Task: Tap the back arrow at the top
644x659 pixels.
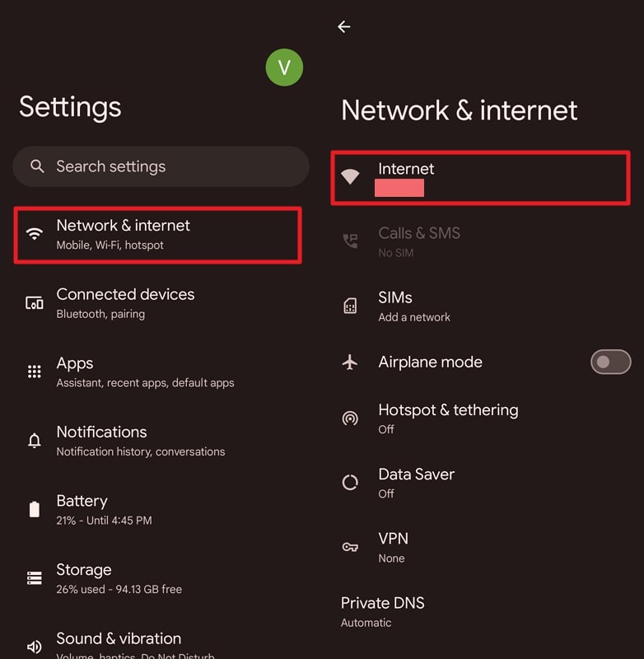Action: point(343,26)
